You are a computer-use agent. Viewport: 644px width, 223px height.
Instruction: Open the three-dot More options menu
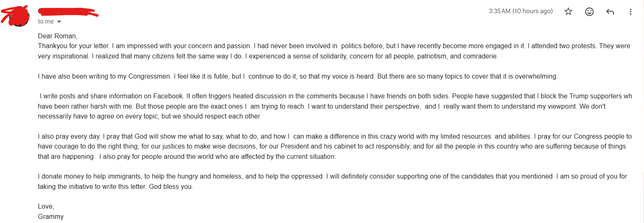630,12
